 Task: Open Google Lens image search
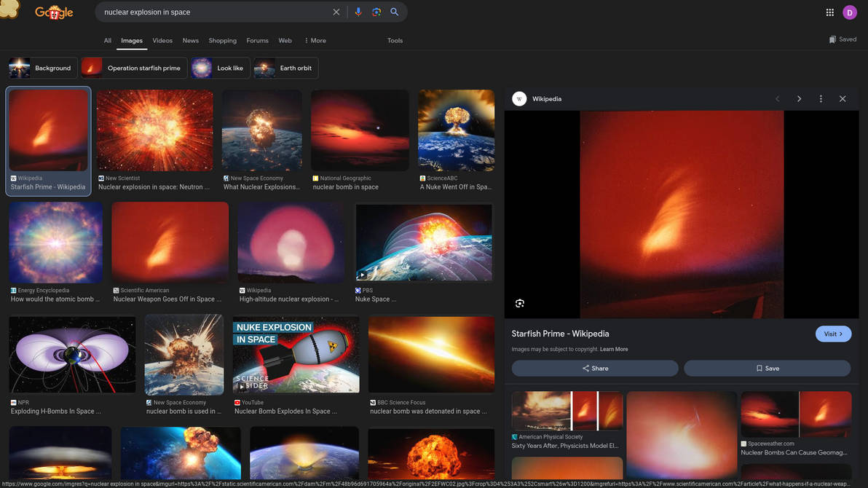click(x=376, y=12)
